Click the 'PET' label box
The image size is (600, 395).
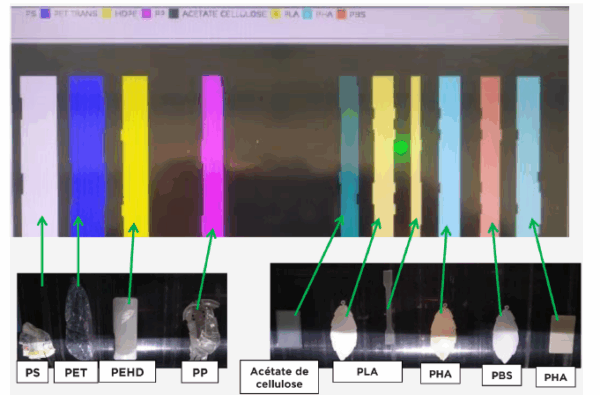point(76,372)
